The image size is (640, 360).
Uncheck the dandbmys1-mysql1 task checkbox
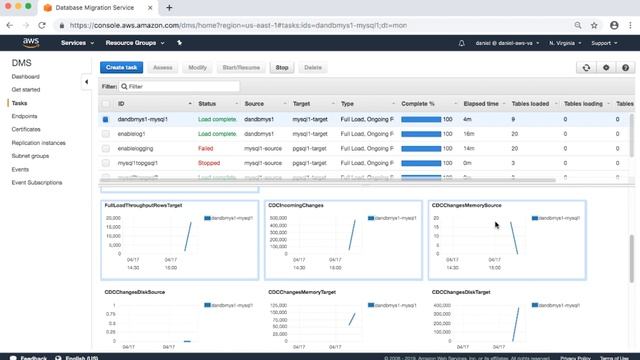point(106,119)
